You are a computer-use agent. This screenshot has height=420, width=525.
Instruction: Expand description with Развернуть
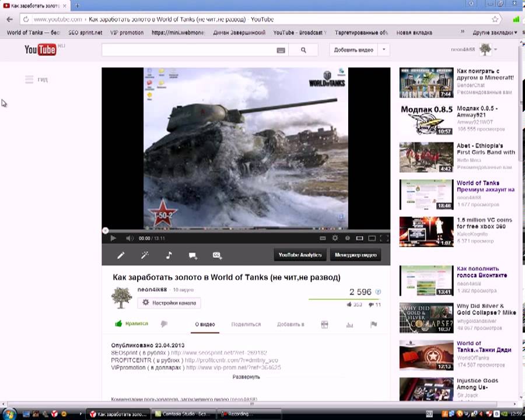point(246,377)
